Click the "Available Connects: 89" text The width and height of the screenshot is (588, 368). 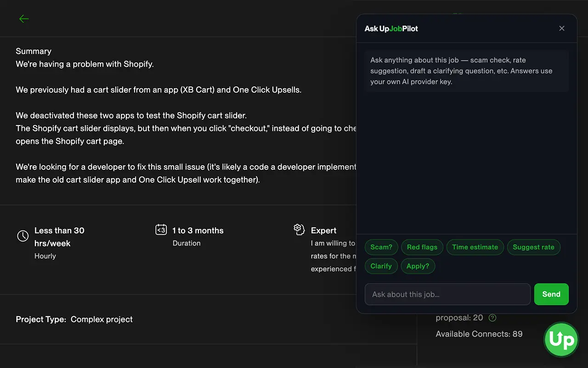(x=479, y=334)
